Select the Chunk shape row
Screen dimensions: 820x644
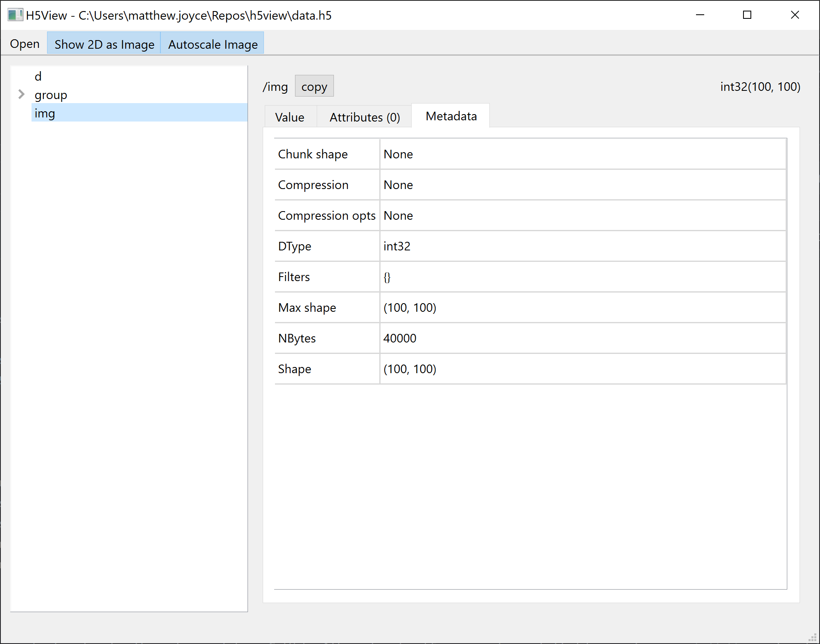click(x=313, y=154)
